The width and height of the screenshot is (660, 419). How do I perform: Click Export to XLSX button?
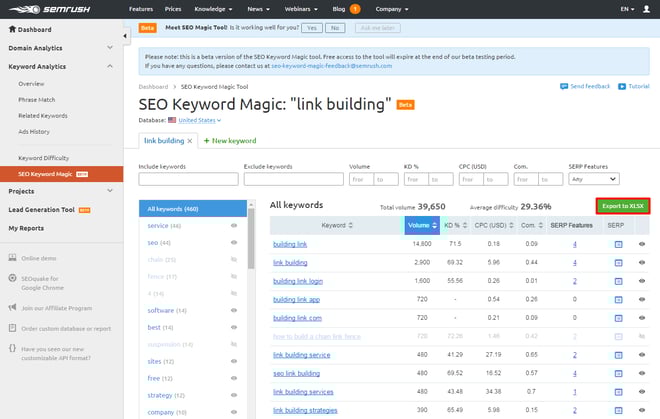point(623,206)
